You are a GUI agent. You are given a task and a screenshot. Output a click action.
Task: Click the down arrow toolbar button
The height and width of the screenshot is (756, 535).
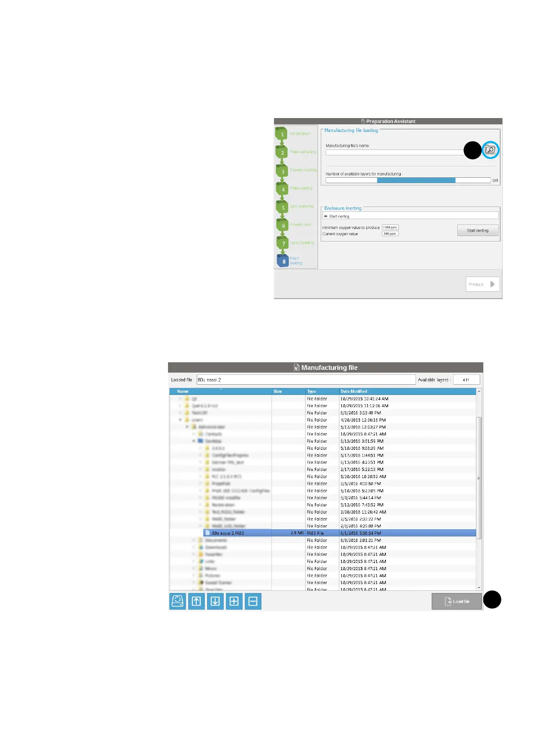[x=215, y=601]
